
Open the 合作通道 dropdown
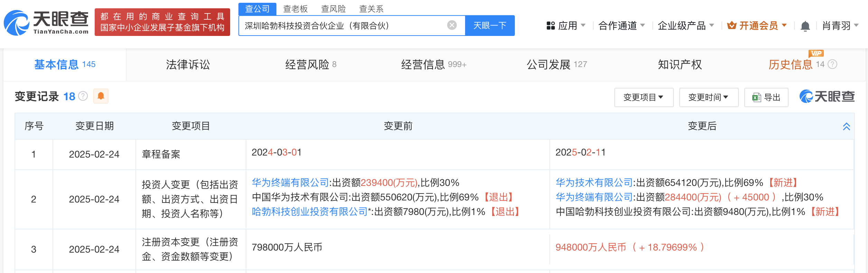[622, 26]
